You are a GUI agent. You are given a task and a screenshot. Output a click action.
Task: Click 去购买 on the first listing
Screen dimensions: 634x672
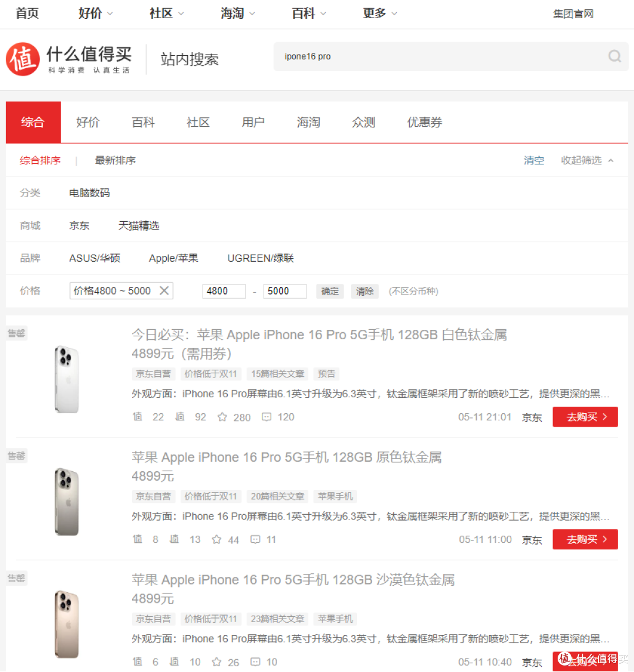(x=585, y=417)
